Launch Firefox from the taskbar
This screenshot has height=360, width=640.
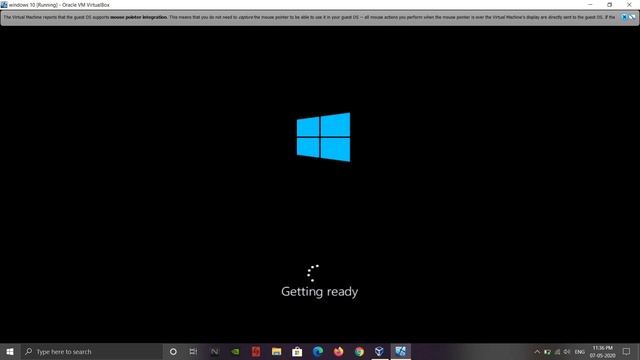pos(338,351)
